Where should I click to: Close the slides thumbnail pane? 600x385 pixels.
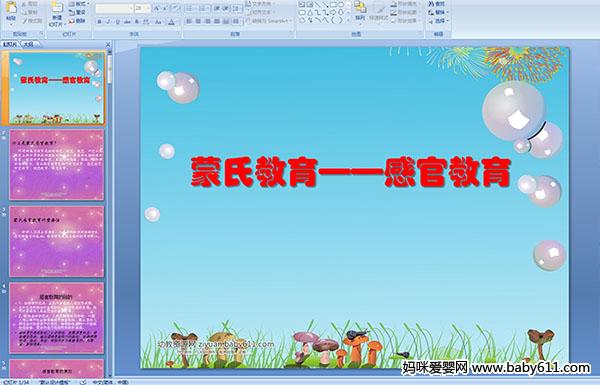[x=108, y=44]
